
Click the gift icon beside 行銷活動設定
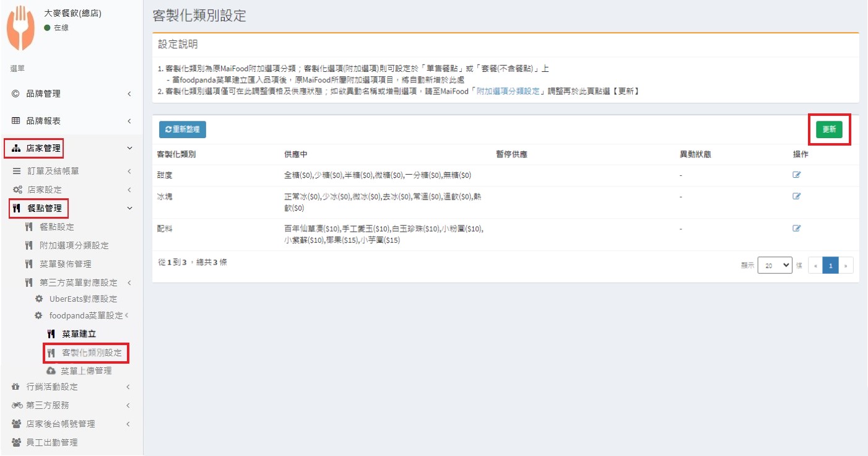(16, 387)
